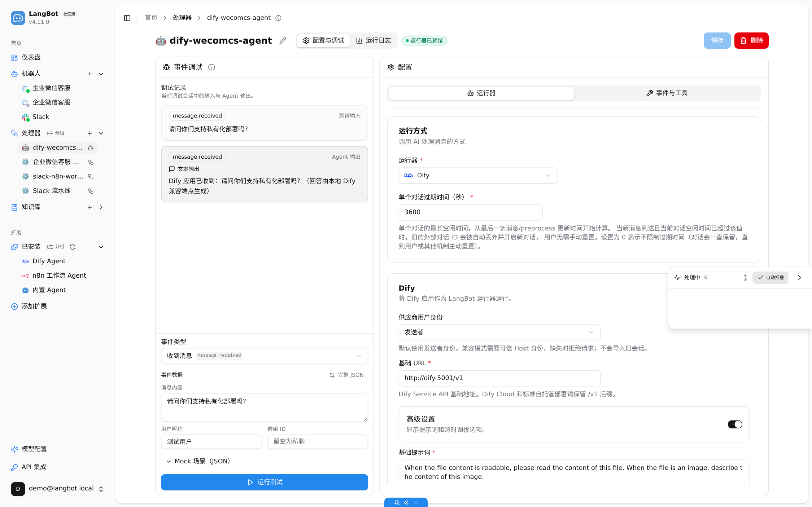Open n8n 工作流 Agent extension
The width and height of the screenshot is (812, 507).
tap(58, 275)
